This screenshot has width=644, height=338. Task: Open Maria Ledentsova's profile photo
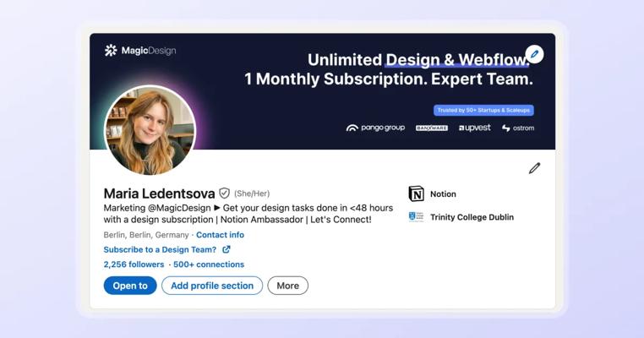(150, 131)
